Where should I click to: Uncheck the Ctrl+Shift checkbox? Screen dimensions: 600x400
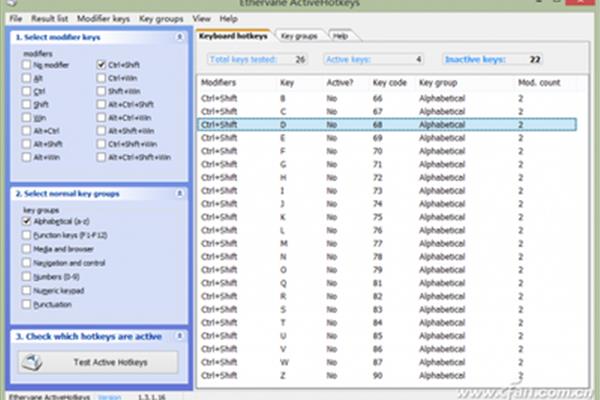click(x=101, y=65)
